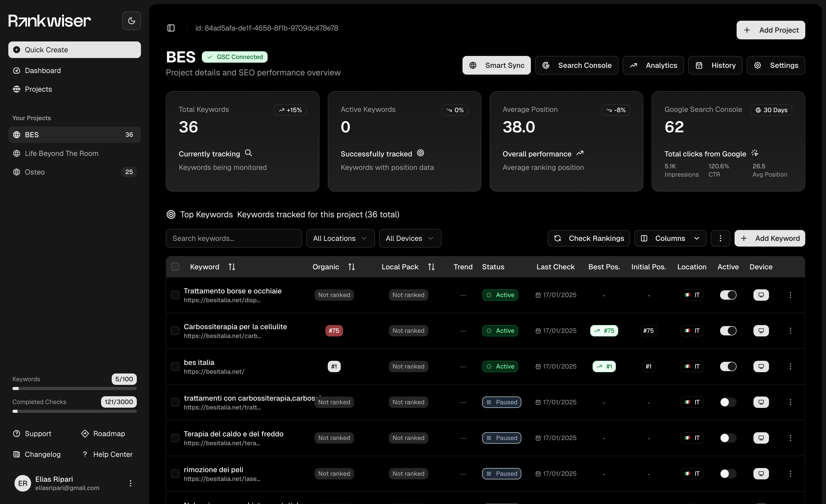Open user account menu dots
Viewport: 826px width, 504px height.
130,483
